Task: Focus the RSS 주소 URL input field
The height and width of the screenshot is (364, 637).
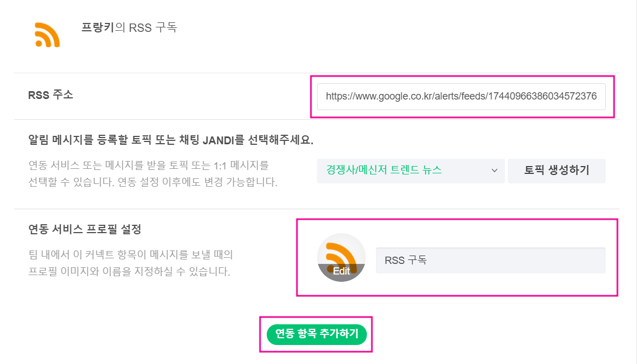Action: (461, 96)
